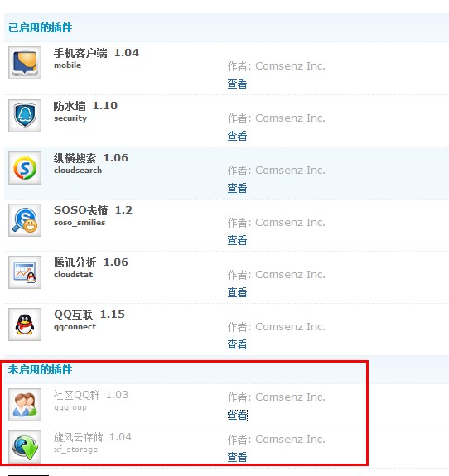The height and width of the screenshot is (476, 449).
Task: Click the SOSO表情 smilies icon
Action: (x=25, y=220)
